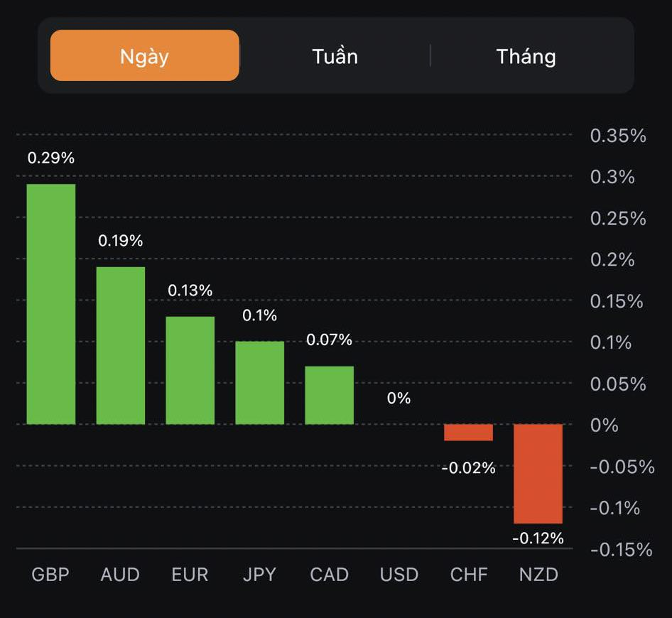Tap the green AUD bar
This screenshot has width=672, height=618.
pos(121,345)
